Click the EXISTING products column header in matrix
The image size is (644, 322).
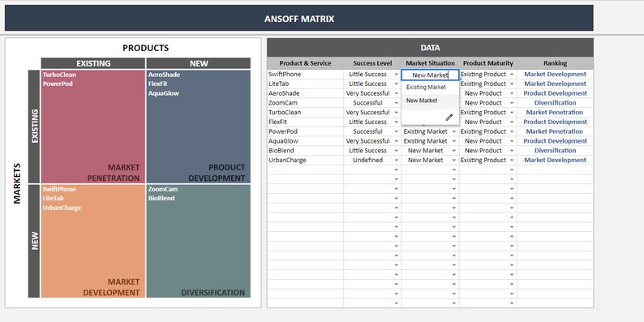(x=92, y=63)
